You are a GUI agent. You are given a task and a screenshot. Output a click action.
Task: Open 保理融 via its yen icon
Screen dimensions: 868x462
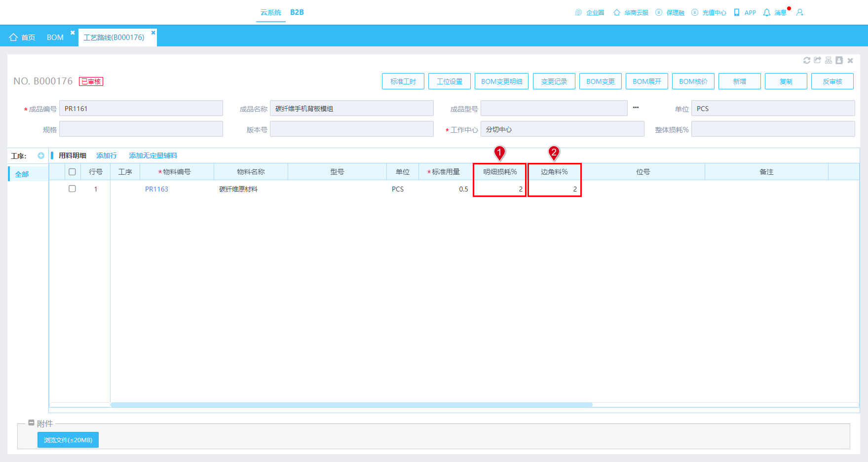pos(659,12)
